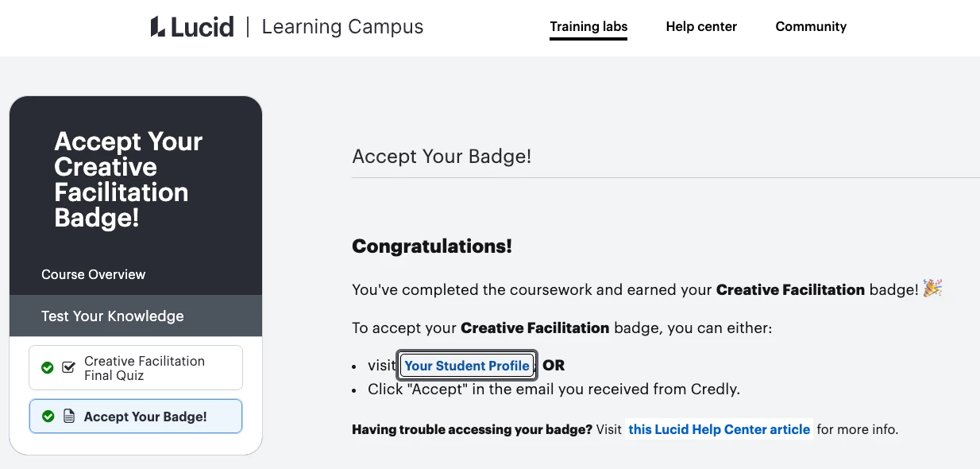The height and width of the screenshot is (469, 980).
Task: Click the 'Accept Your Badge!' page heading
Action: pyautogui.click(x=442, y=157)
